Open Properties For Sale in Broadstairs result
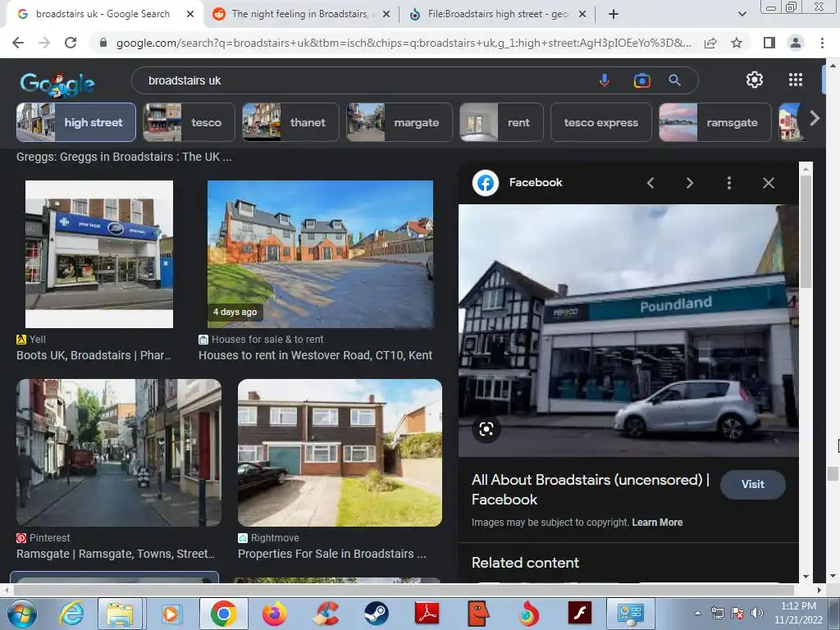The image size is (840, 630). [332, 554]
